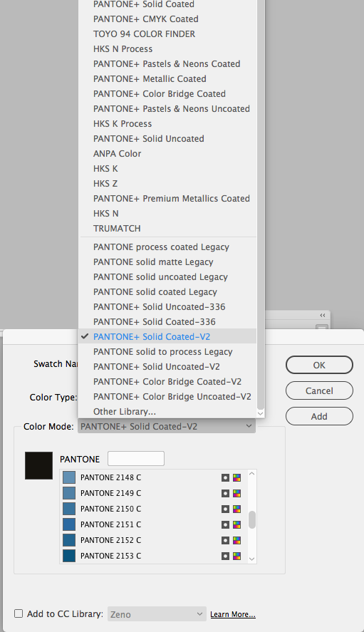
Task: Open the Color Mode dropdown
Action: point(167,426)
